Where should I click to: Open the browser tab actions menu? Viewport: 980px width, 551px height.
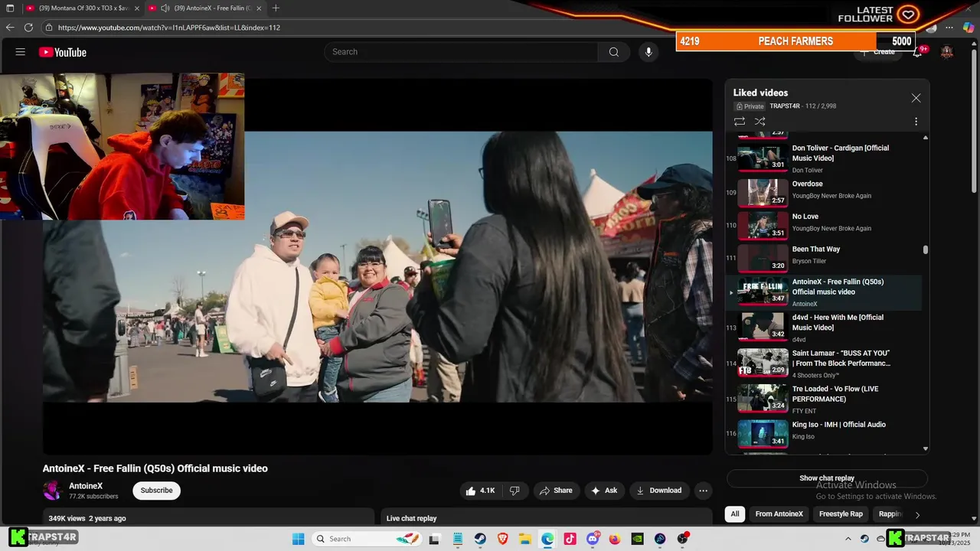coord(10,8)
